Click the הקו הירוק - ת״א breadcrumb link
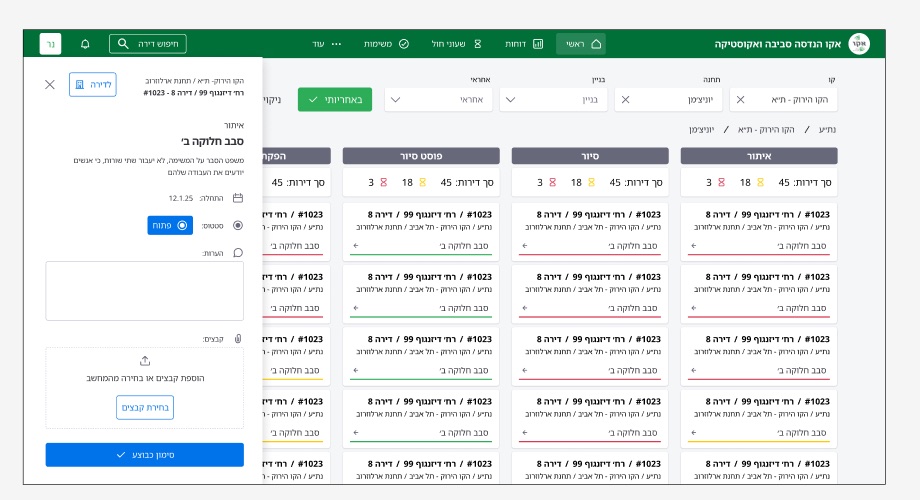Image resolution: width=920 pixels, height=500 pixels. 766,129
